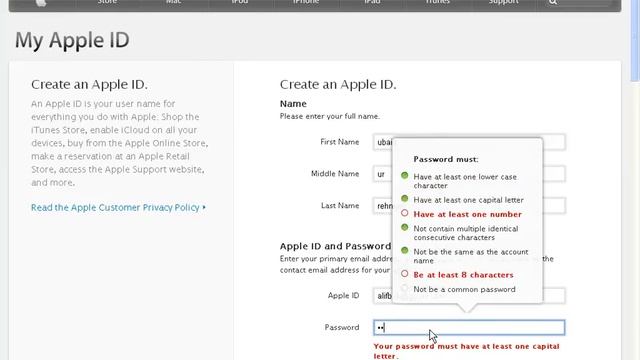Screen dimensions: 640x360
Task: Click the 'Please enter your full name.' text
Action: click(x=329, y=116)
